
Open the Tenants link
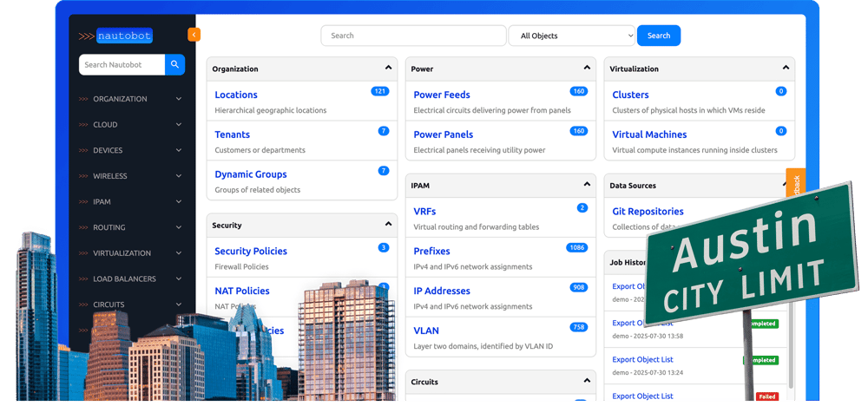[232, 134]
